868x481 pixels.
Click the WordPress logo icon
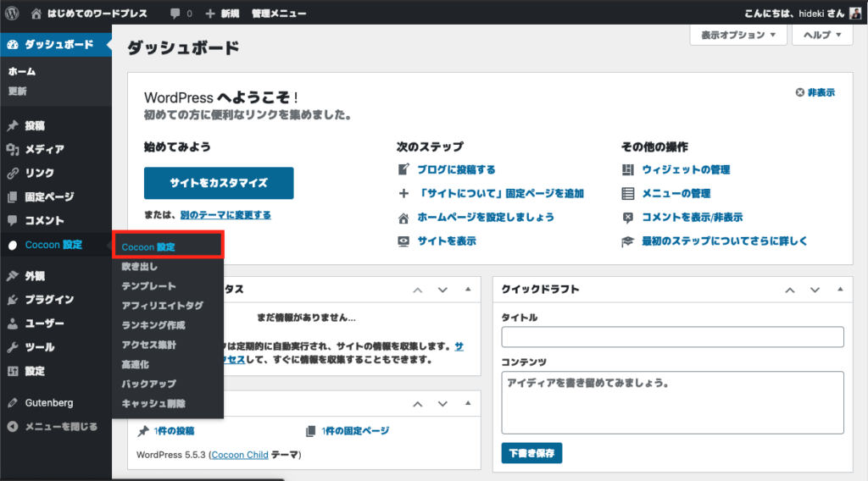(x=12, y=13)
